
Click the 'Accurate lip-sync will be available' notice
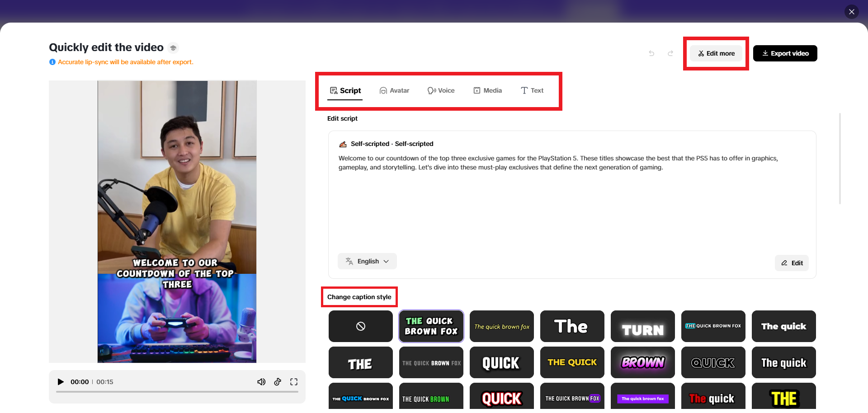tap(126, 62)
